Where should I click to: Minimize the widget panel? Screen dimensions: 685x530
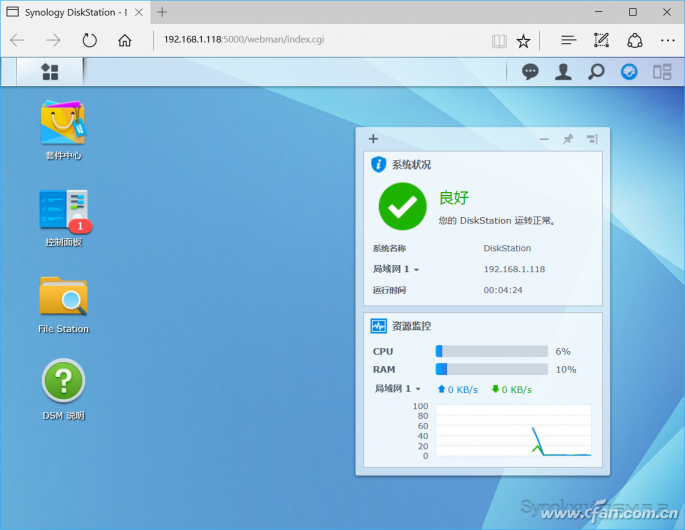544,139
